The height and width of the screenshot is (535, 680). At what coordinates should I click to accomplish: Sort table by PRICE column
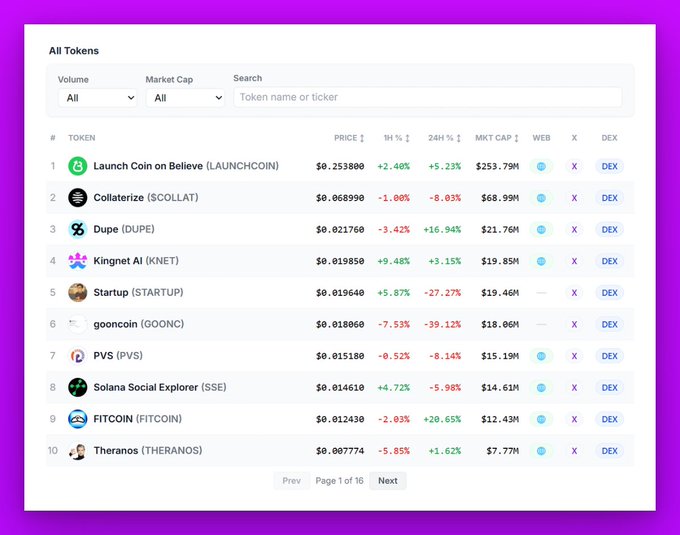coord(349,138)
